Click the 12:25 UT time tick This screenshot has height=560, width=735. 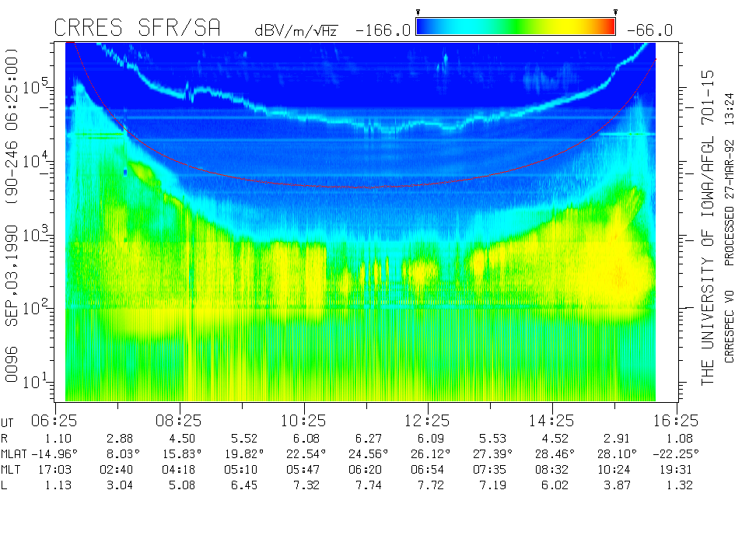427,421
